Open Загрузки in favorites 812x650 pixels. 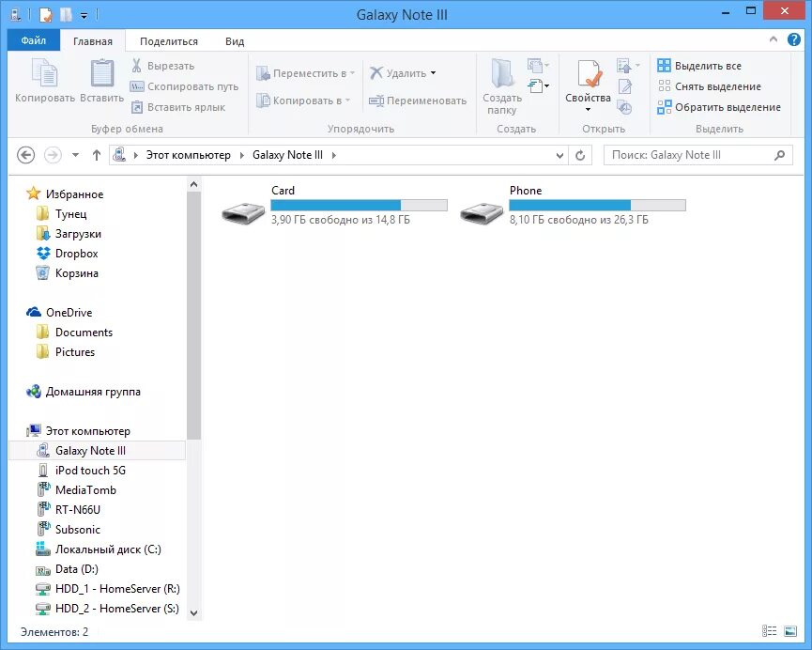(x=78, y=234)
